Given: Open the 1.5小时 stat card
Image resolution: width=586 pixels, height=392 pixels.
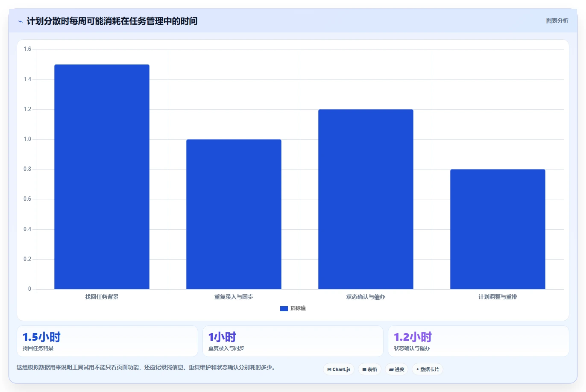Looking at the screenshot, I should 107,341.
